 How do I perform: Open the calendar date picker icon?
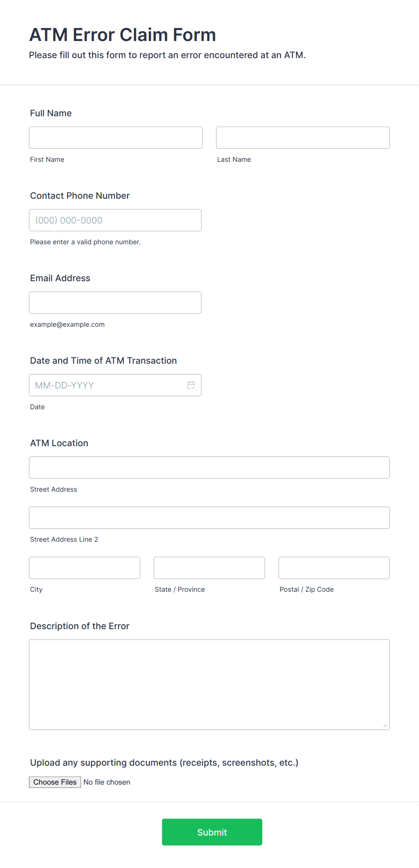click(x=191, y=385)
